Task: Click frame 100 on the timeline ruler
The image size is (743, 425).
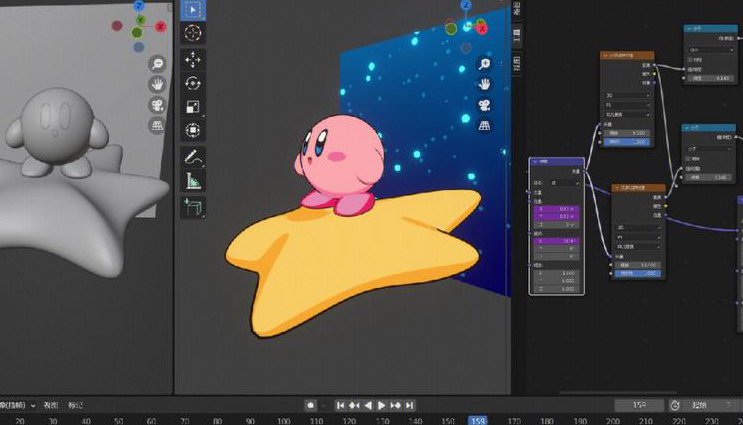Action: (284, 421)
